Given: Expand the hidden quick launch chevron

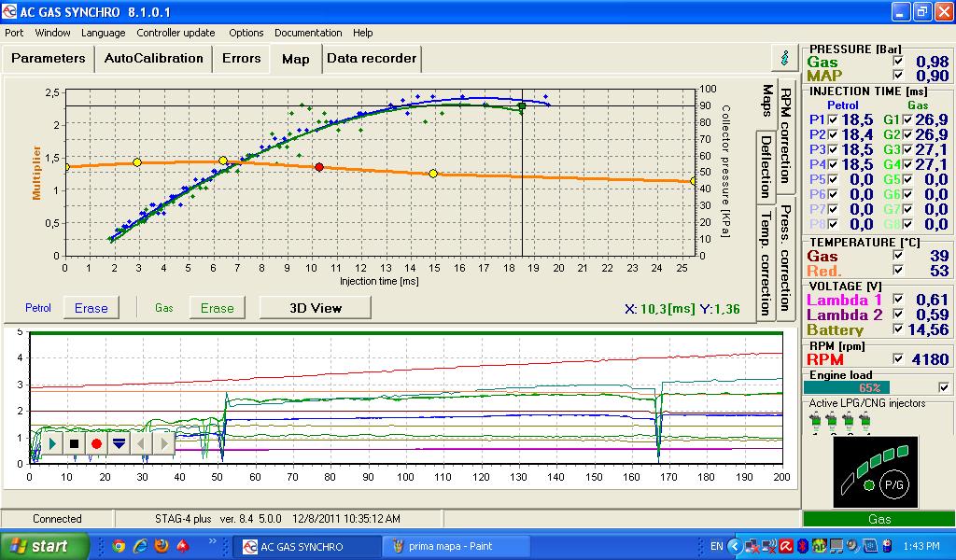Looking at the screenshot, I should pos(212,541).
